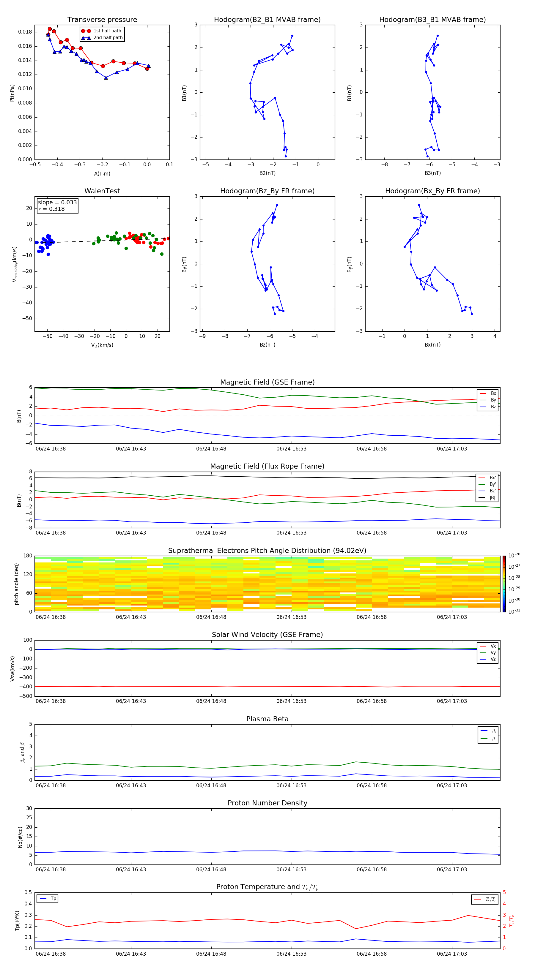Click the Tp legend entry

click(x=48, y=899)
